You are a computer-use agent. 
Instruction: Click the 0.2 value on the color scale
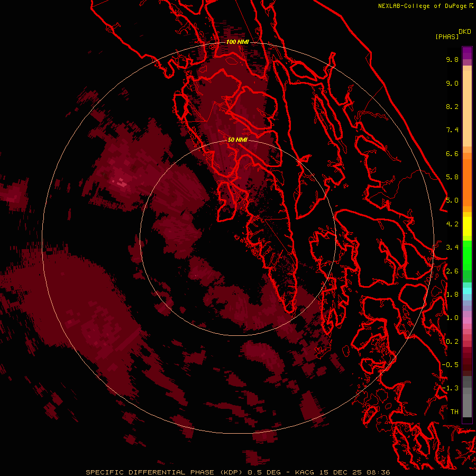[x=452, y=342]
